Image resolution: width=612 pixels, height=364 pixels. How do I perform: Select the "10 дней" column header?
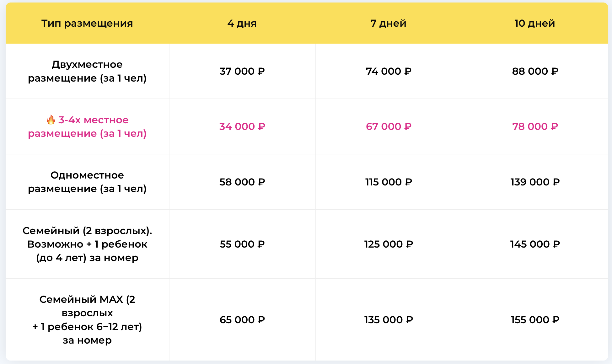534,23
